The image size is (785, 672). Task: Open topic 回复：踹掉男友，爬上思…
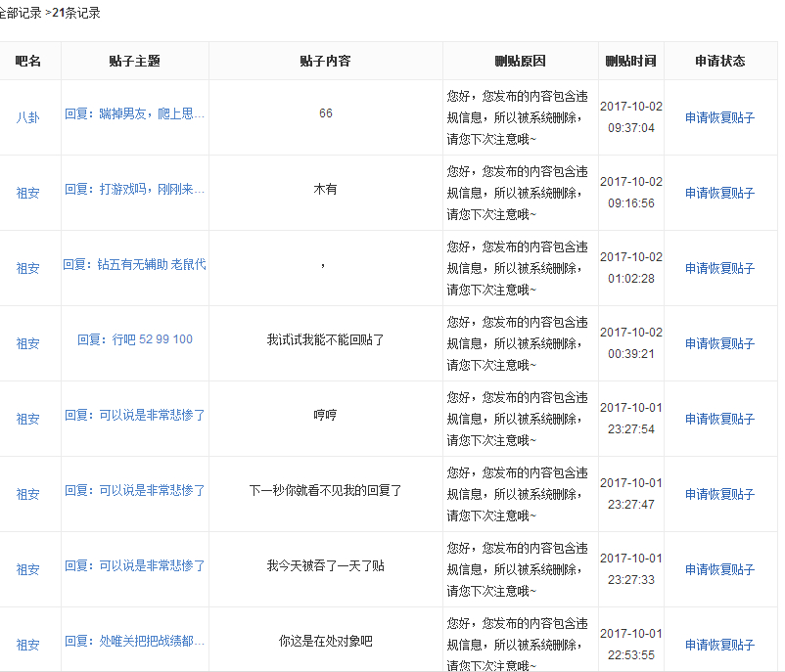click(x=135, y=113)
